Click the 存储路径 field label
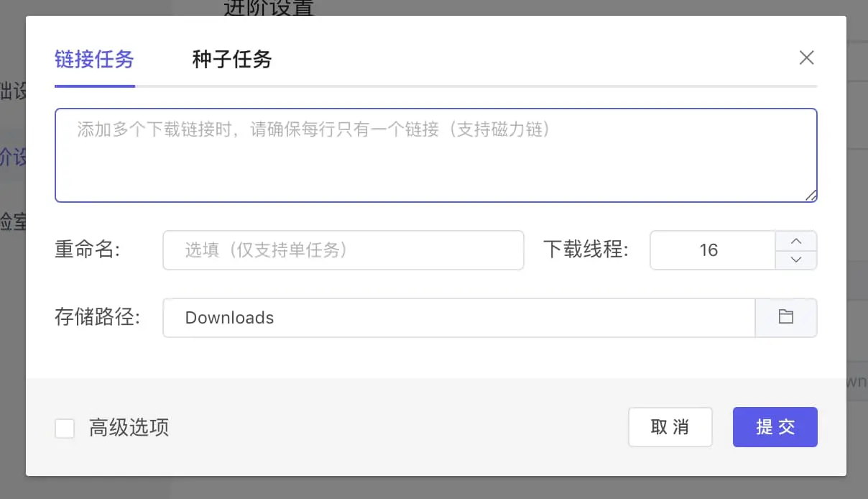The height and width of the screenshot is (499, 868). point(97,318)
